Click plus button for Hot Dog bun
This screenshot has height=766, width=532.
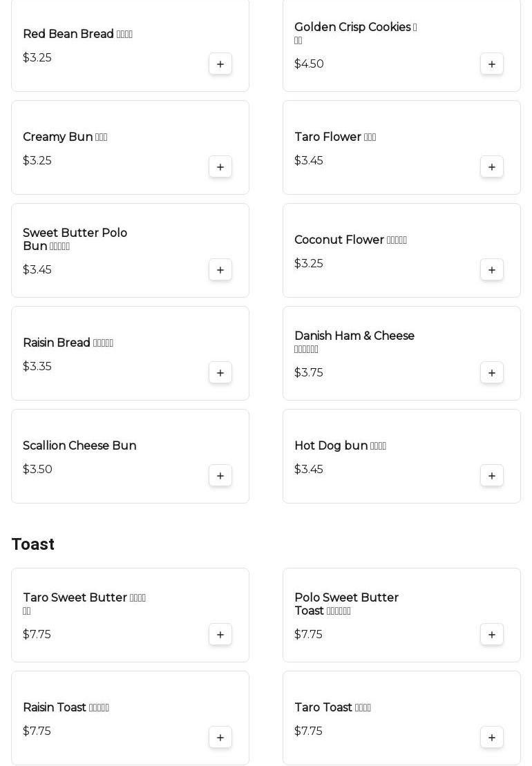[x=492, y=476]
